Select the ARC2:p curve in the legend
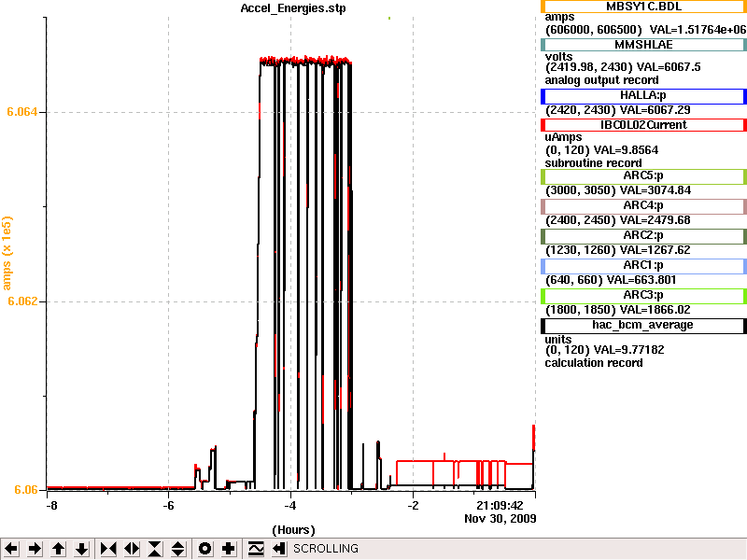The height and width of the screenshot is (560, 747). (x=643, y=236)
